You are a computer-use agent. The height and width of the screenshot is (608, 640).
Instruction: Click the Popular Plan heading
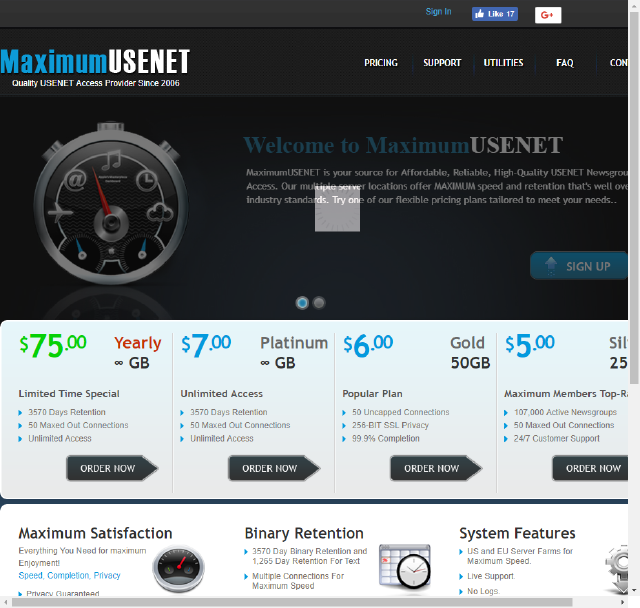pyautogui.click(x=372, y=394)
